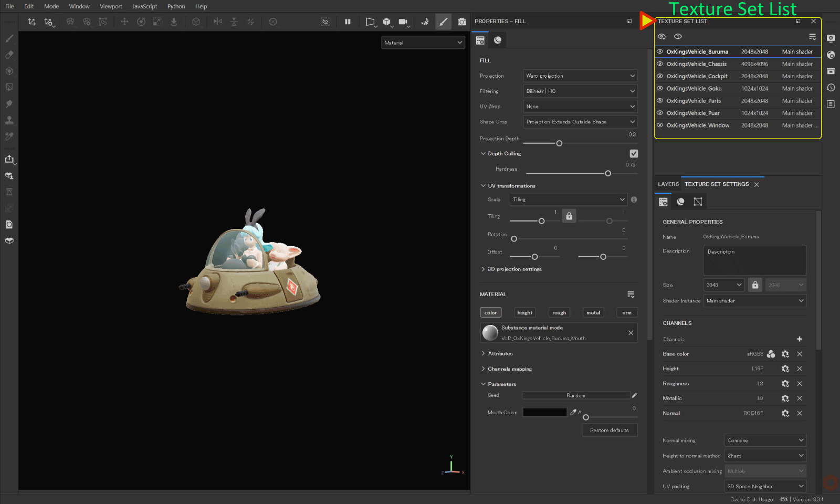Choose the Clone stamp tool

coord(9,120)
